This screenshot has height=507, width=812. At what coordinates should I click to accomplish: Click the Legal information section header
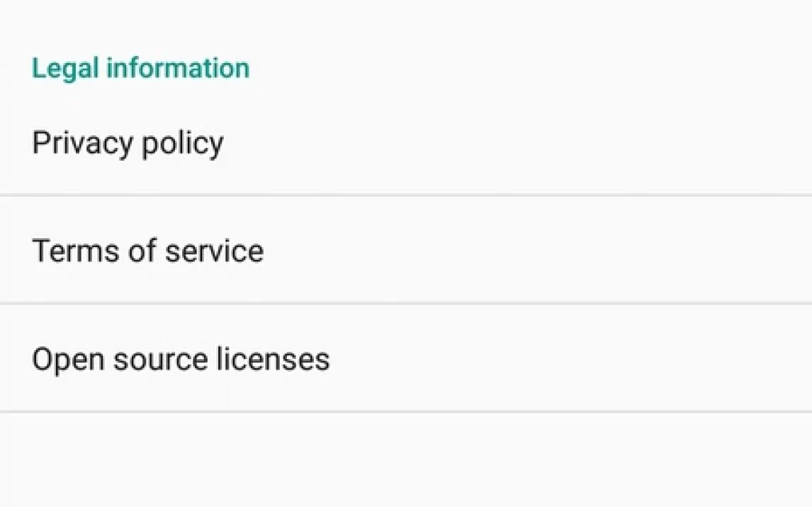[x=141, y=68]
